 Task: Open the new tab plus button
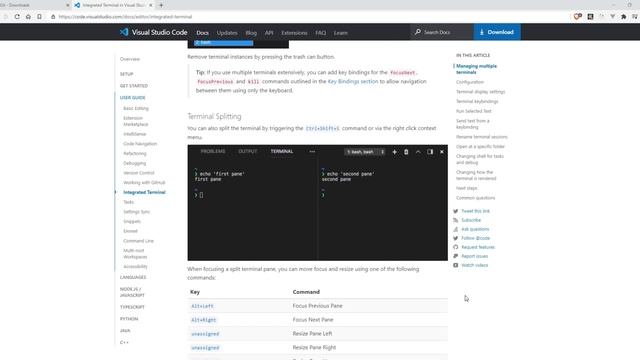pyautogui.click(x=161, y=5)
